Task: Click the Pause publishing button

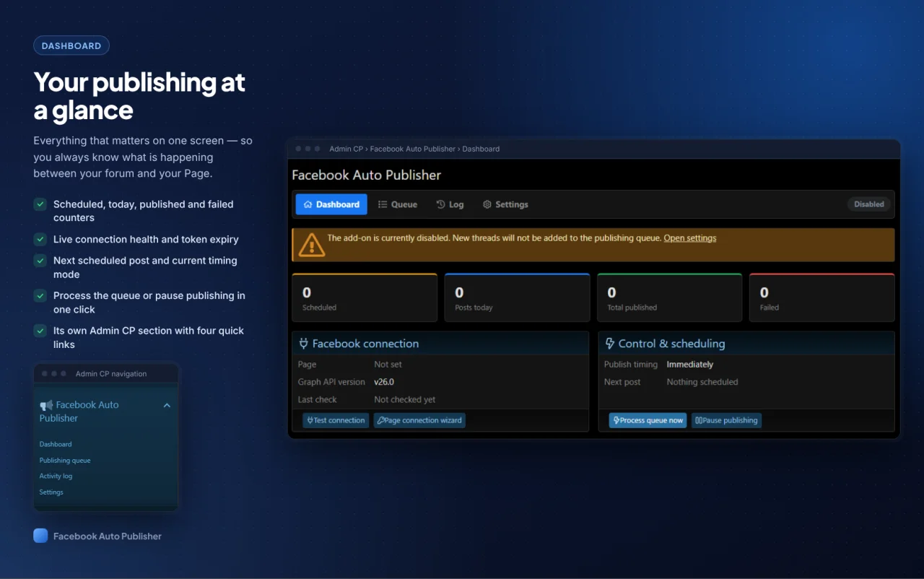Action: coord(727,420)
